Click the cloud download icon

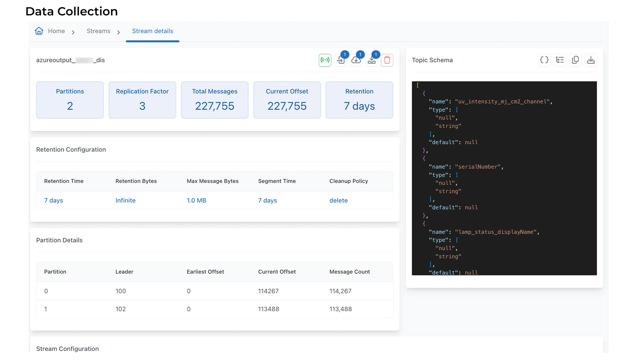coord(356,60)
